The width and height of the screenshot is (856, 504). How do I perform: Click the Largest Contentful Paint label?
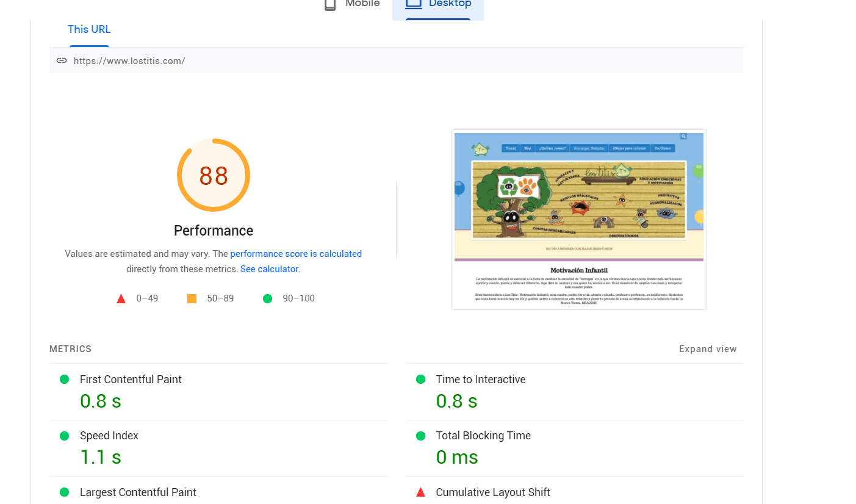tap(138, 492)
